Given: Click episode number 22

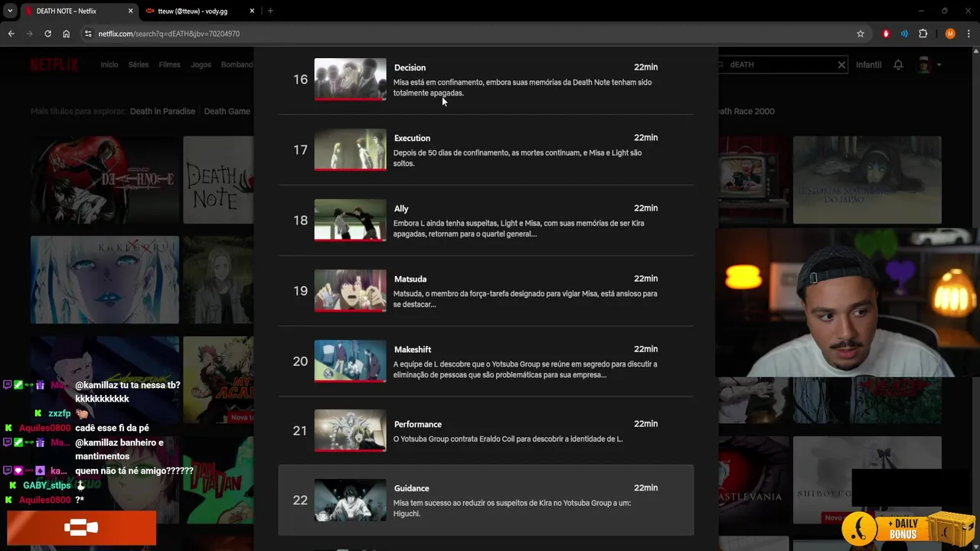Looking at the screenshot, I should pyautogui.click(x=300, y=500).
